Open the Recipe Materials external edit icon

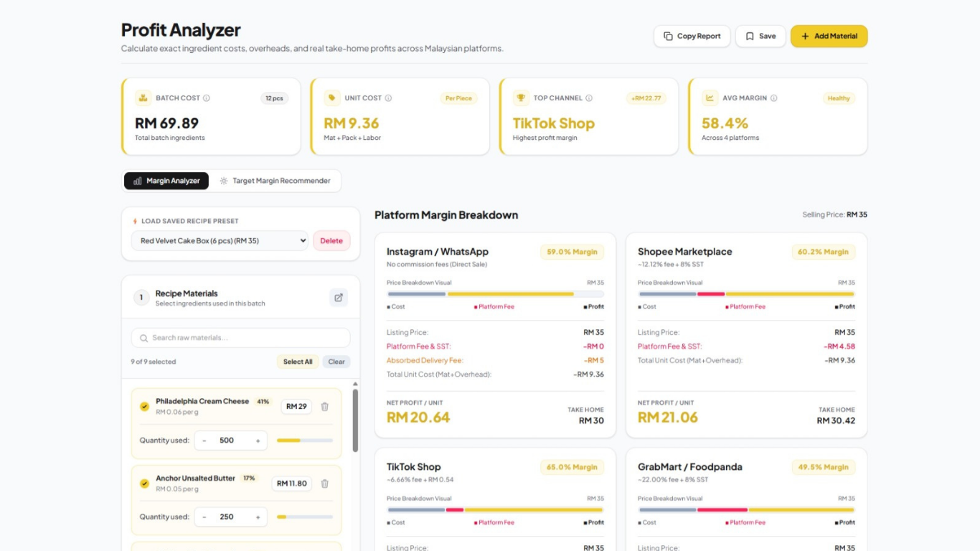click(339, 298)
